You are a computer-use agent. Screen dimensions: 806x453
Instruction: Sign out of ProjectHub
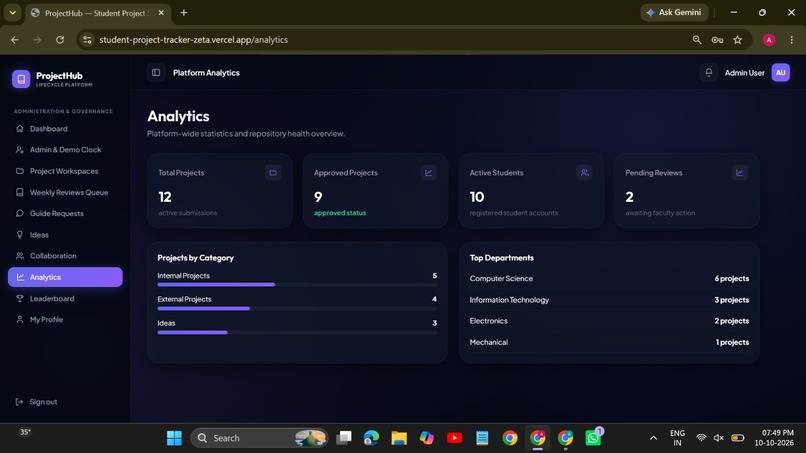tap(36, 402)
